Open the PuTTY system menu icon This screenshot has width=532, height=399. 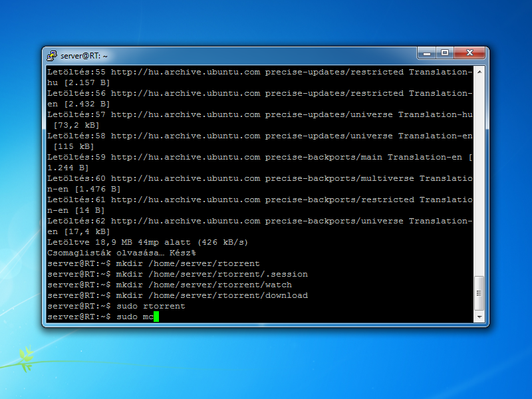52,56
